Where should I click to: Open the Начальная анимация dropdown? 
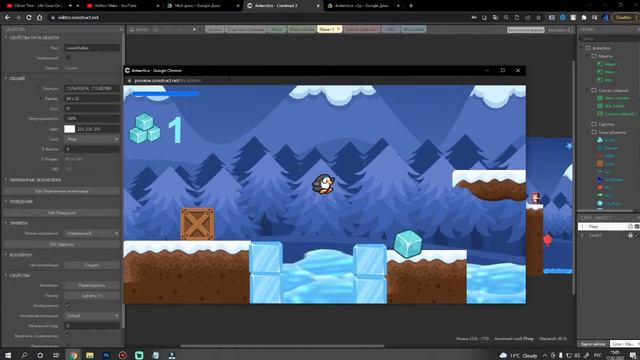92,316
